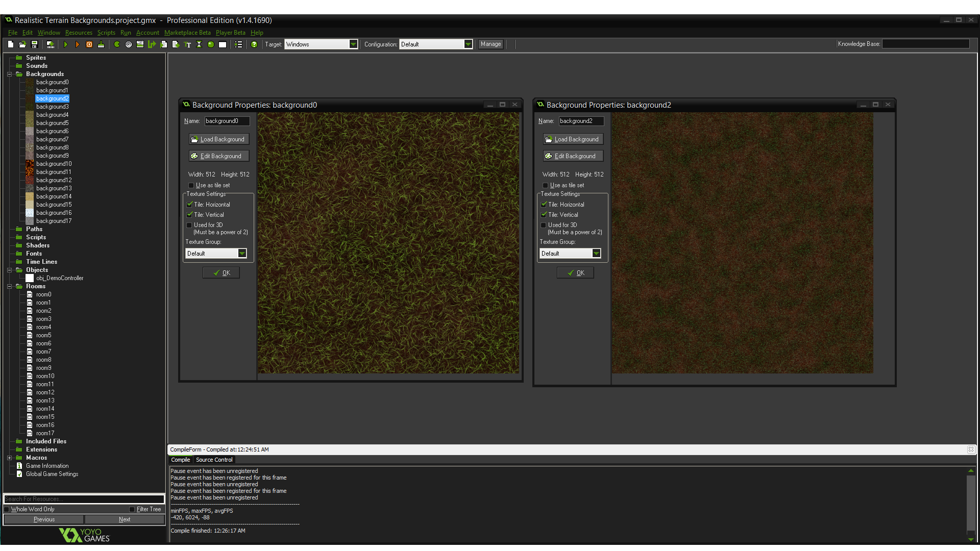Switch to the Source Control tab
Screen dimensions: 980x551
214,460
